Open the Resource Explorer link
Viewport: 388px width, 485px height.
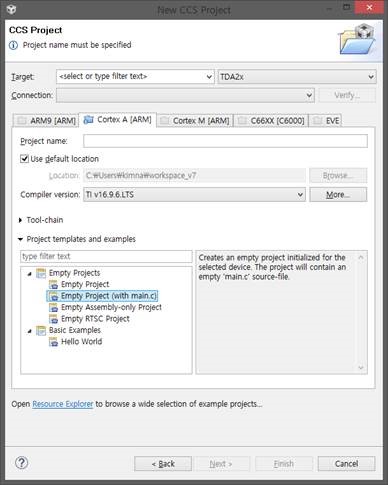pyautogui.click(x=63, y=404)
